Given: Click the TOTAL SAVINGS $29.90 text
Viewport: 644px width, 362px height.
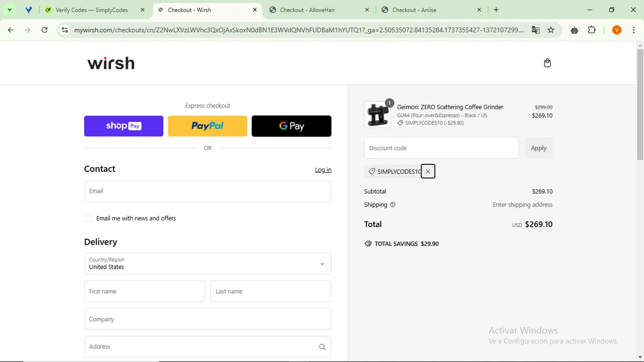Looking at the screenshot, I should click(x=407, y=243).
